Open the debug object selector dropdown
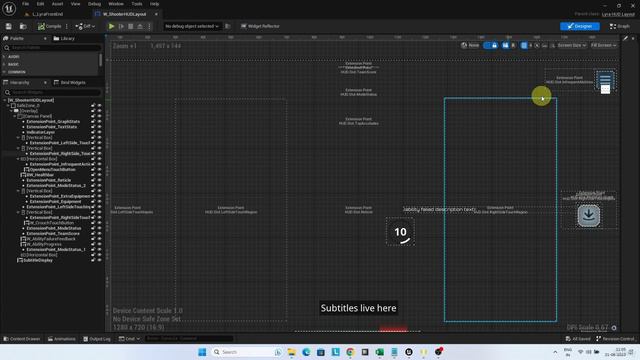Image resolution: width=640 pixels, height=360 pixels. click(x=192, y=26)
